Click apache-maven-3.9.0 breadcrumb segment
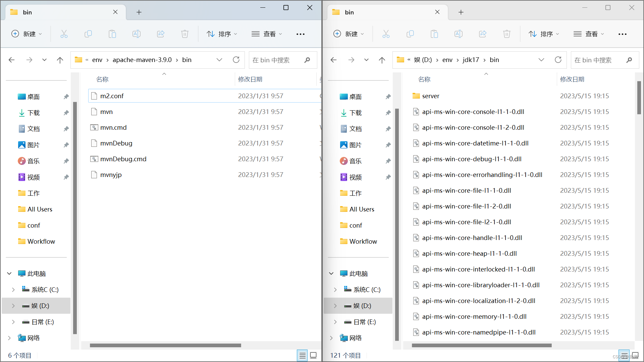 [142, 60]
